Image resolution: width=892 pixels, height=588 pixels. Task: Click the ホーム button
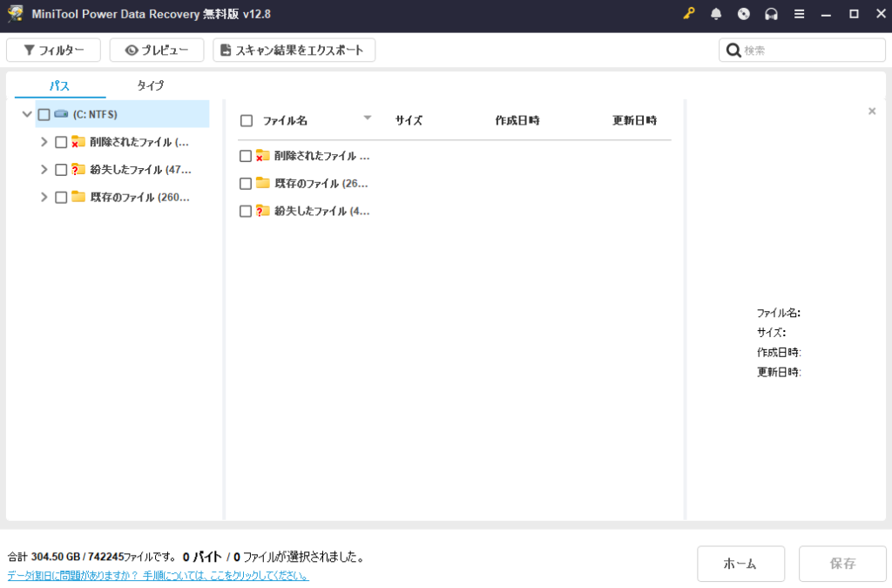click(740, 564)
